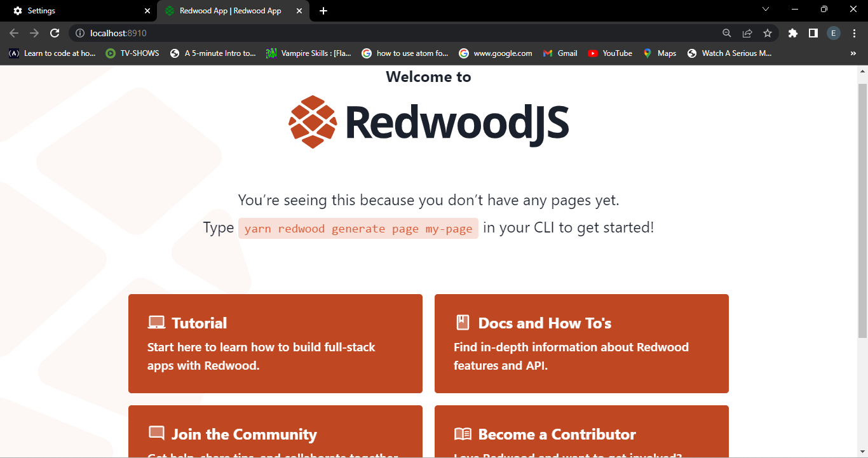Image resolution: width=868 pixels, height=458 pixels.
Task: Open the Chrome three-dot menu
Action: coord(854,33)
